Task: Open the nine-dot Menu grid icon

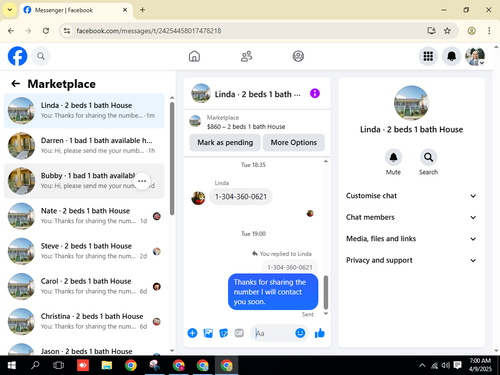Action: coord(428,56)
